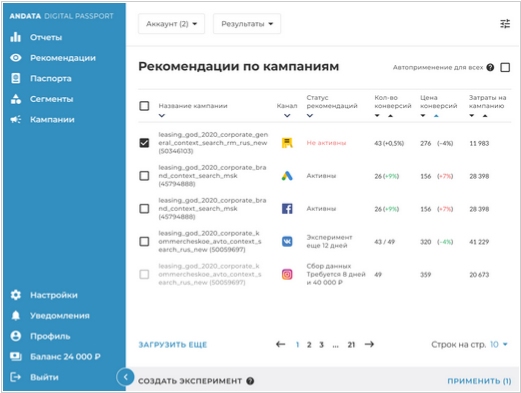Click the Загрузить еще link

[x=173, y=345]
